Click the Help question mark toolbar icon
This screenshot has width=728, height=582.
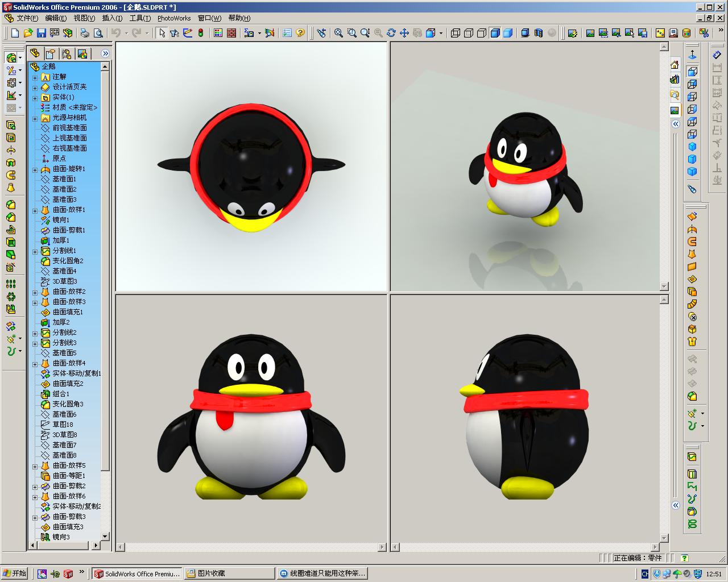(x=300, y=33)
